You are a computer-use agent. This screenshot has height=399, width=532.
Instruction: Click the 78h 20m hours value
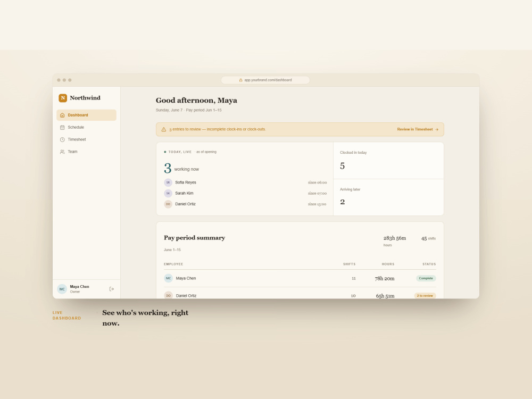point(385,279)
